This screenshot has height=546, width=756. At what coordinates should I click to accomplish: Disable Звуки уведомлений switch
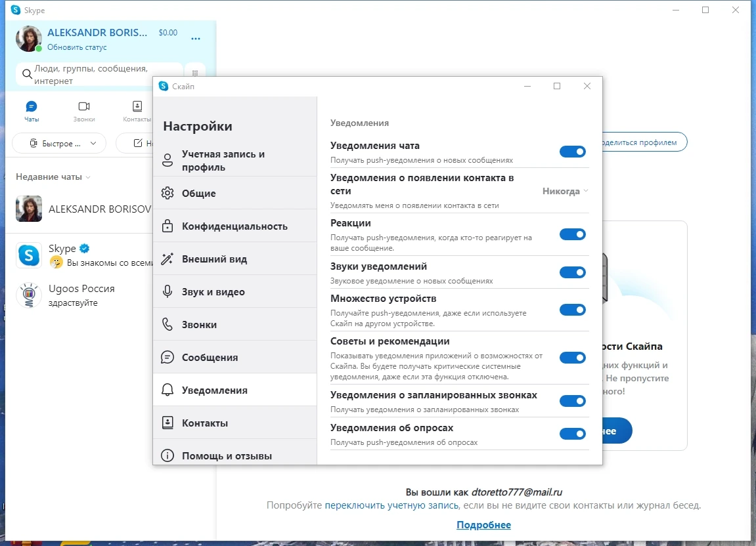(572, 272)
